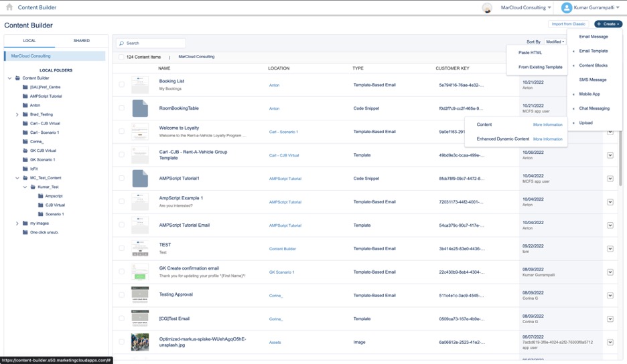Viewport: 627px width, 364px height.
Task: Open the Anton location link for Booking List
Action: pos(275,85)
